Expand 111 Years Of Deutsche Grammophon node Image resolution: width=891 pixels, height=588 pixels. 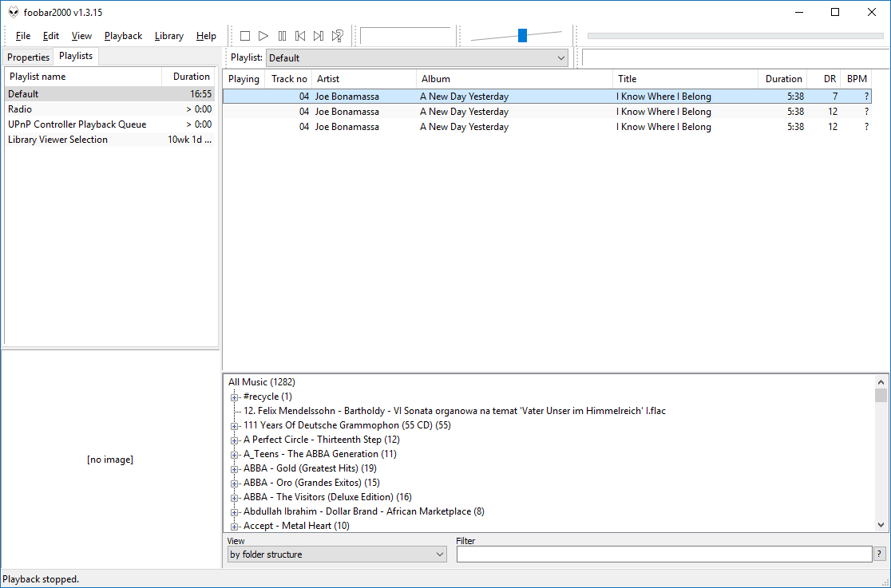coord(234,426)
